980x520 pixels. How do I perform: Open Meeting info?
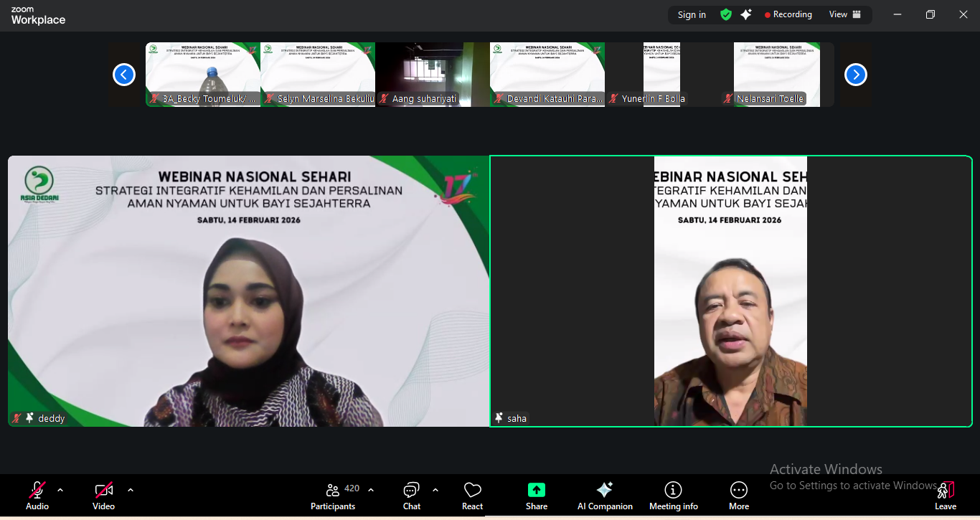coord(673,496)
